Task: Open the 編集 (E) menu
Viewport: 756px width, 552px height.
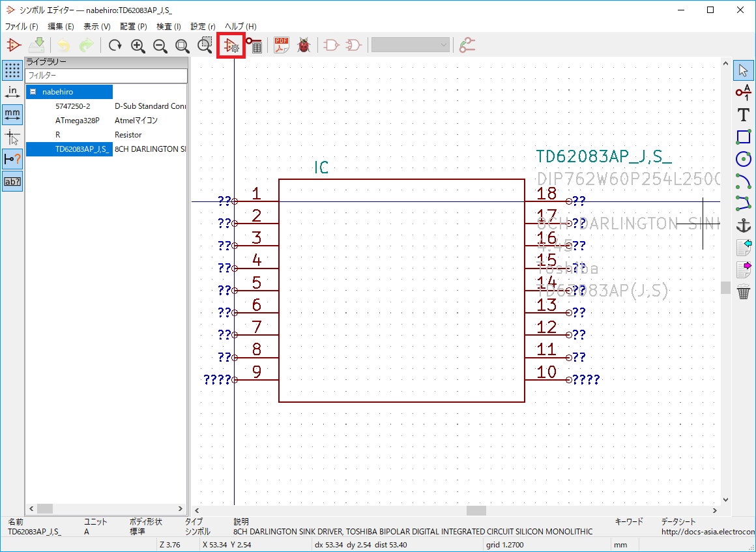Action: (x=61, y=27)
